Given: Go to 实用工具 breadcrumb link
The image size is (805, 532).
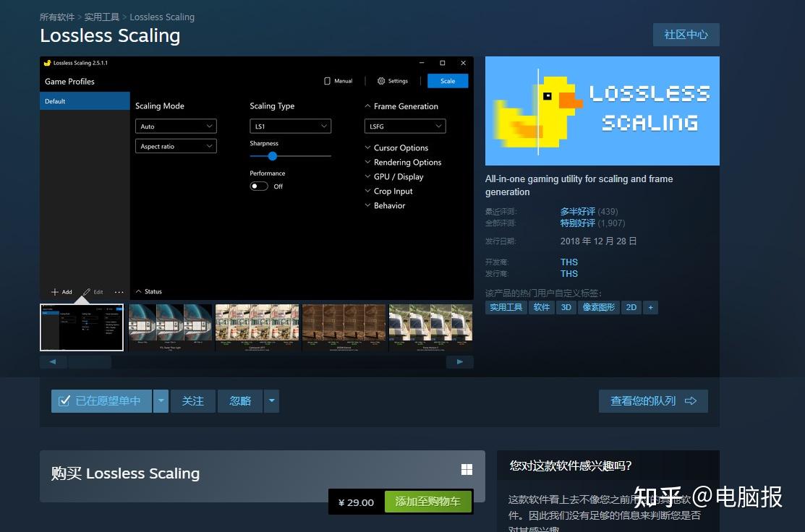Looking at the screenshot, I should pos(102,17).
